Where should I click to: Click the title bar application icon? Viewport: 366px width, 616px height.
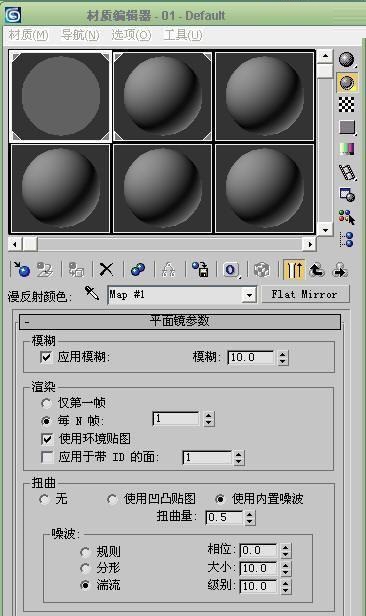click(x=13, y=15)
